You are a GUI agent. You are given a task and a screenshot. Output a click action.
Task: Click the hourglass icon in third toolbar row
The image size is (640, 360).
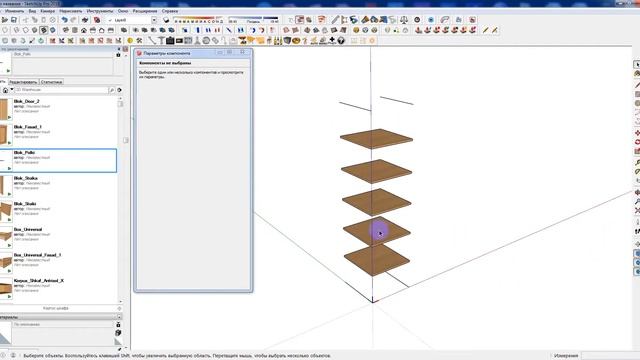point(242,40)
